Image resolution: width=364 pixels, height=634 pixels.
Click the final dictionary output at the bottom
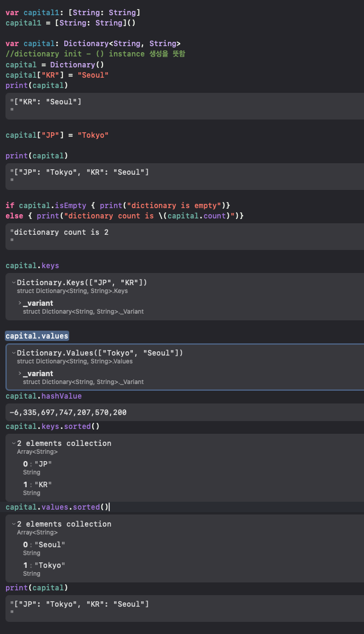pyautogui.click(x=184, y=608)
